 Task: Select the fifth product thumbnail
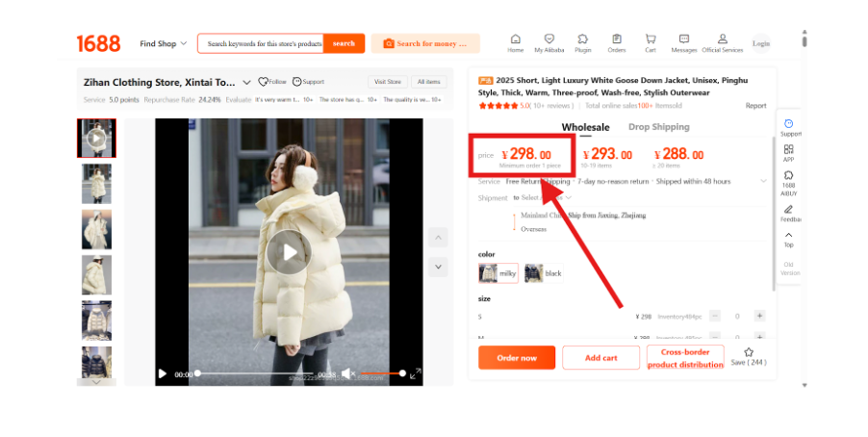pyautogui.click(x=96, y=321)
